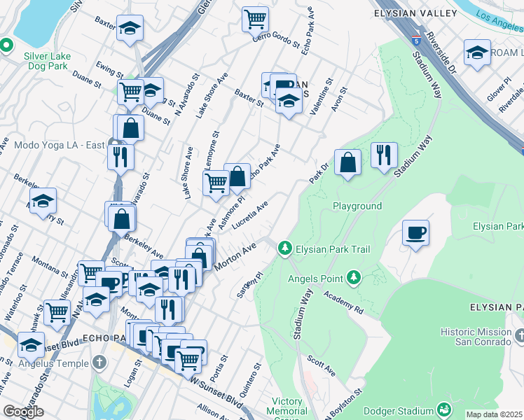Click the restaurant marker near Stadium Way
This screenshot has height=420, width=524.
383,155
